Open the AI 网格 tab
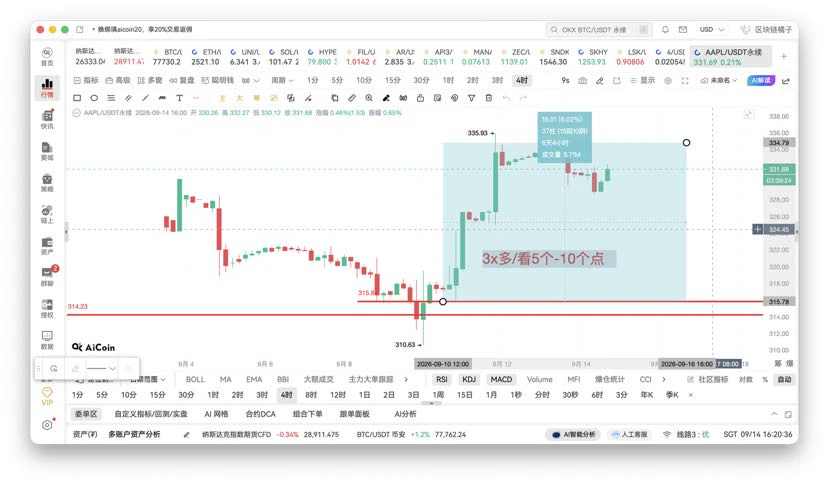Screen dimensions: 829x484 216,414
